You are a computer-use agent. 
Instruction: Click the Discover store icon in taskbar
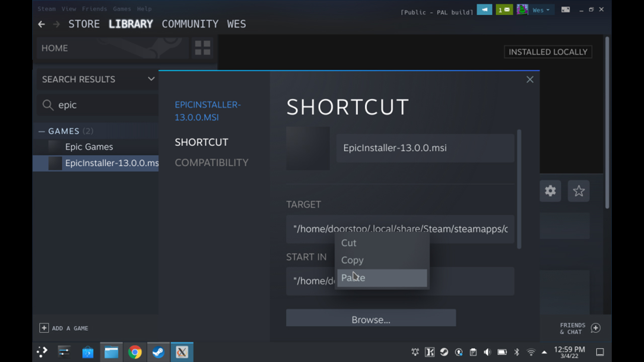tap(88, 352)
